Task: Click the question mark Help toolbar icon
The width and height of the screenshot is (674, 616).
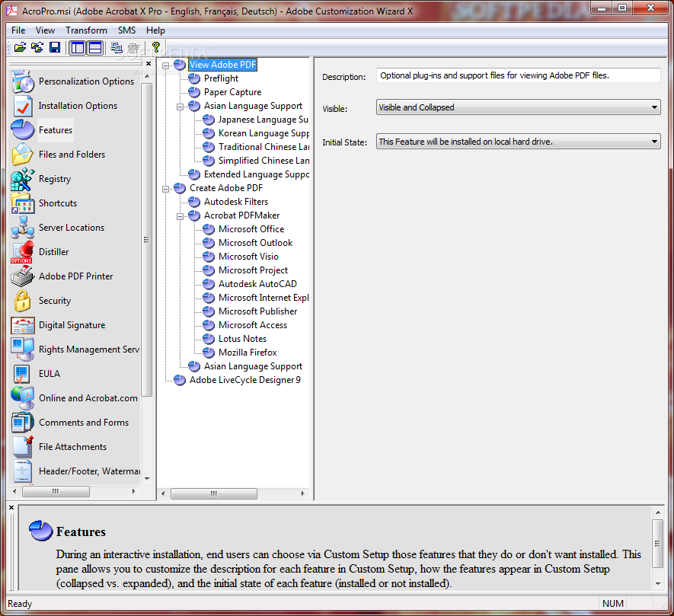Action: point(155,47)
